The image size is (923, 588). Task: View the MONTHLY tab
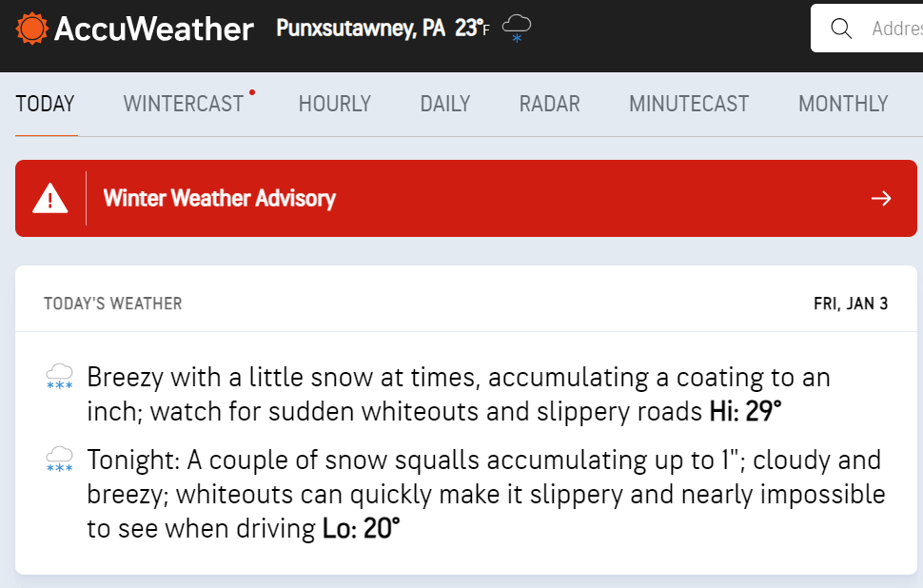click(843, 104)
